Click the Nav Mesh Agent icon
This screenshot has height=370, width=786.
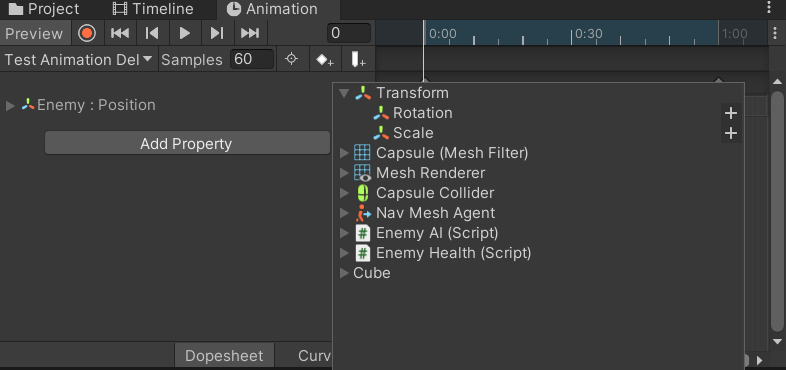point(362,213)
